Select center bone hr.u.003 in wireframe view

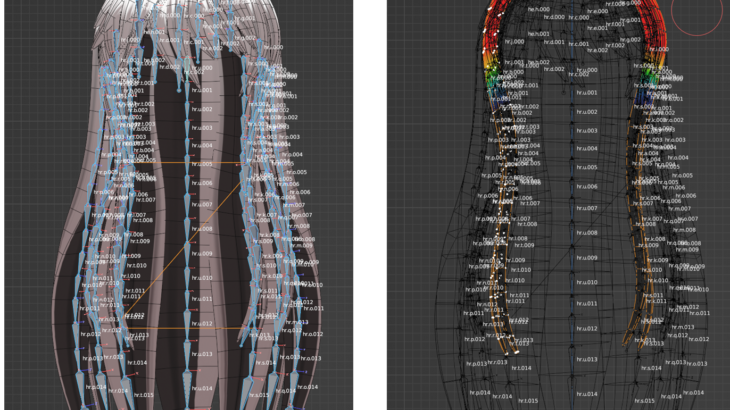[586, 130]
